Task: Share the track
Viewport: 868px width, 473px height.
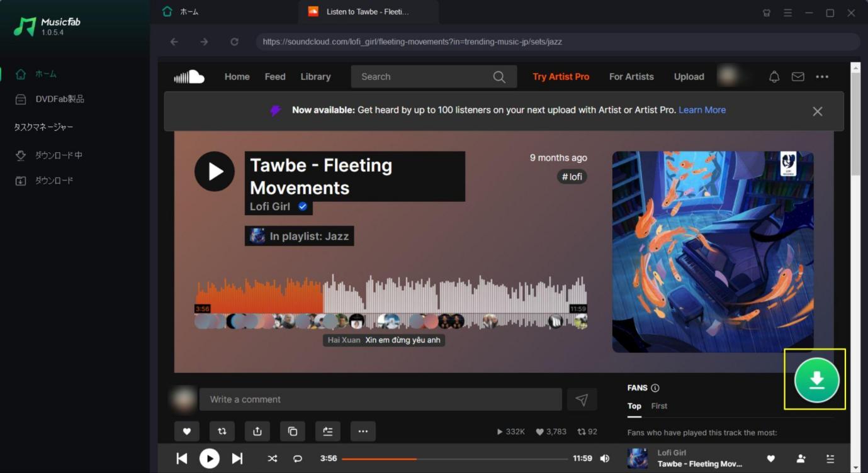Action: pos(257,431)
